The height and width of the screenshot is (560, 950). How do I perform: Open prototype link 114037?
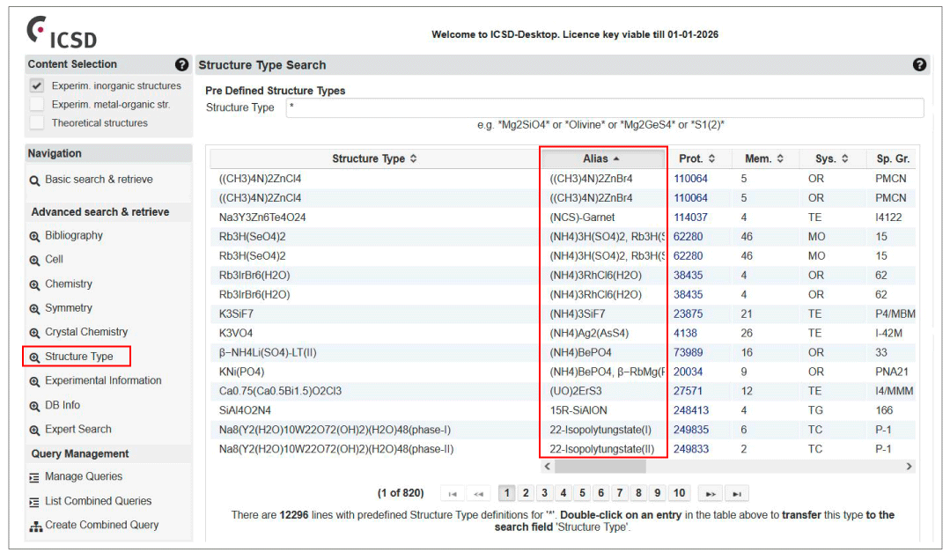tap(690, 217)
